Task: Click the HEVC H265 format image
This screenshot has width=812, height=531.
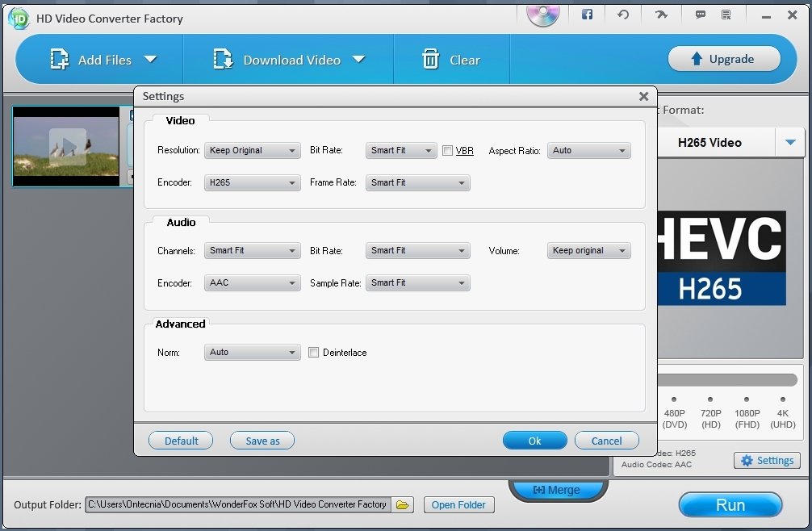Action: point(722,257)
